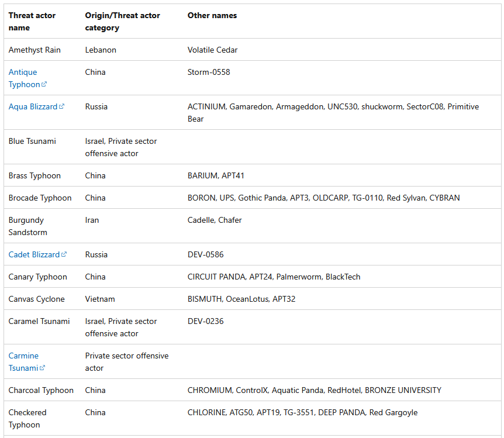
Task: Select the 'Brocade Typhoon' cell
Action: (40, 198)
